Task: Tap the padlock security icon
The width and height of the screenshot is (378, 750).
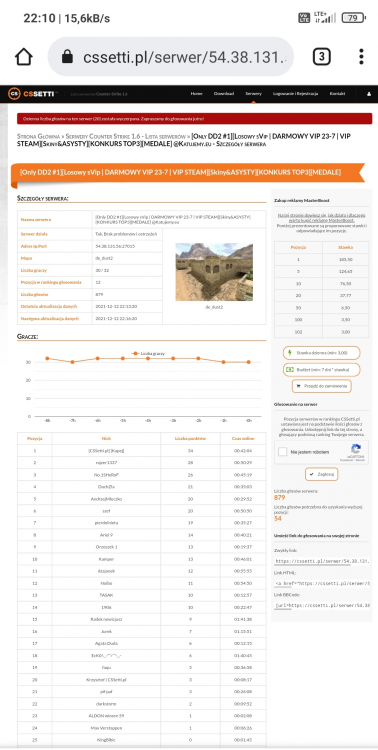Action: pyautogui.click(x=67, y=57)
